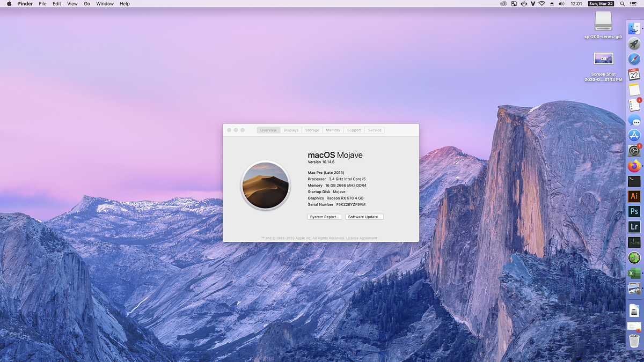This screenshot has height=362, width=644.
Task: Click the macOS Mojave dune image
Action: click(266, 186)
